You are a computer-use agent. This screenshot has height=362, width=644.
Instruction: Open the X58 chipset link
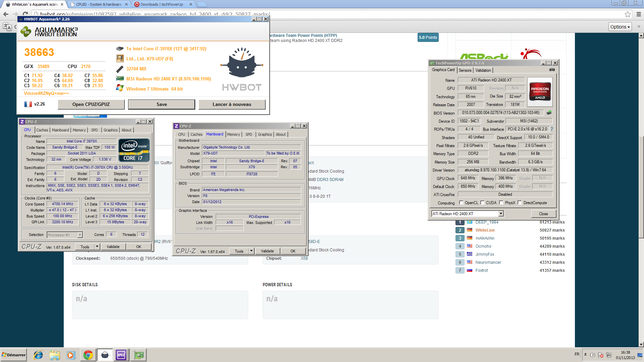pyautogui.click(x=304, y=258)
